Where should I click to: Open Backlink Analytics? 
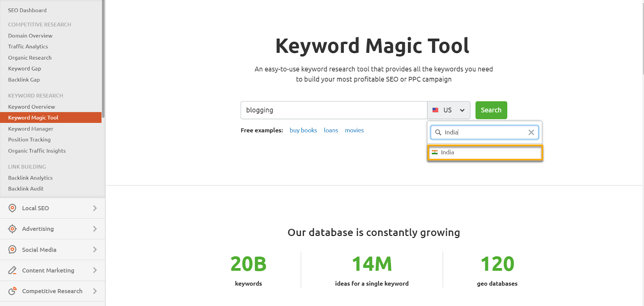click(x=31, y=178)
